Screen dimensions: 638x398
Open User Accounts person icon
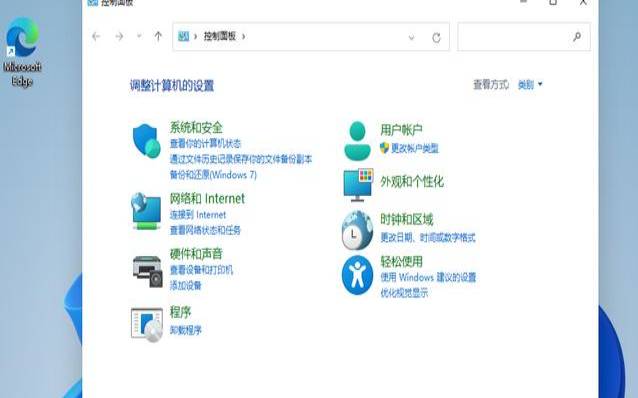[357, 141]
